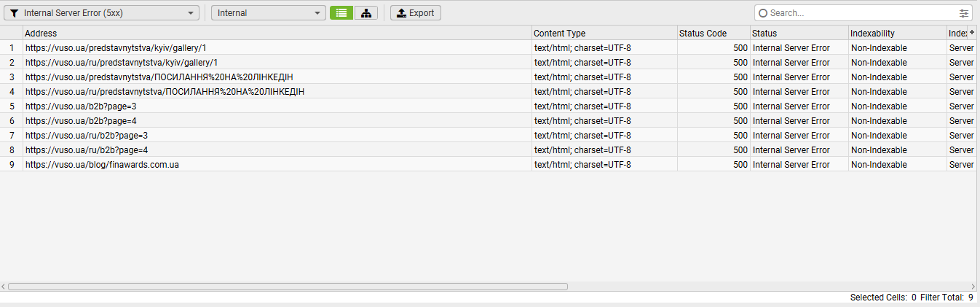Open search filter options sliders icon
Screen dimensions: 980x307
click(x=964, y=13)
